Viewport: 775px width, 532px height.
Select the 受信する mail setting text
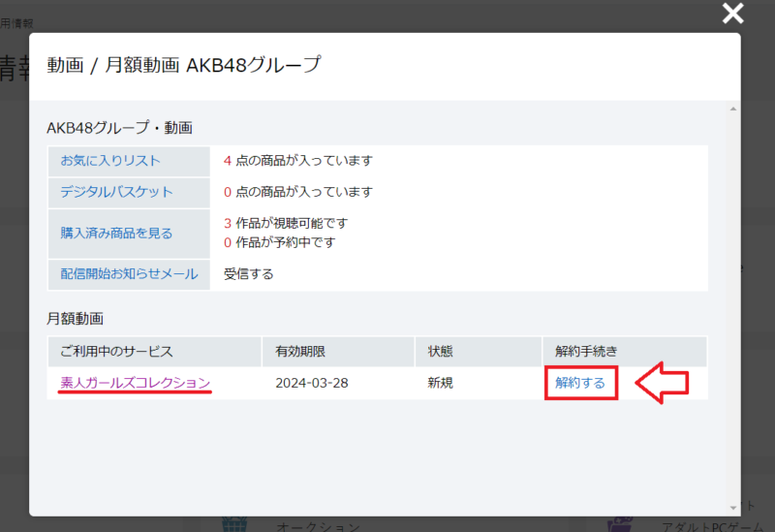(x=248, y=274)
